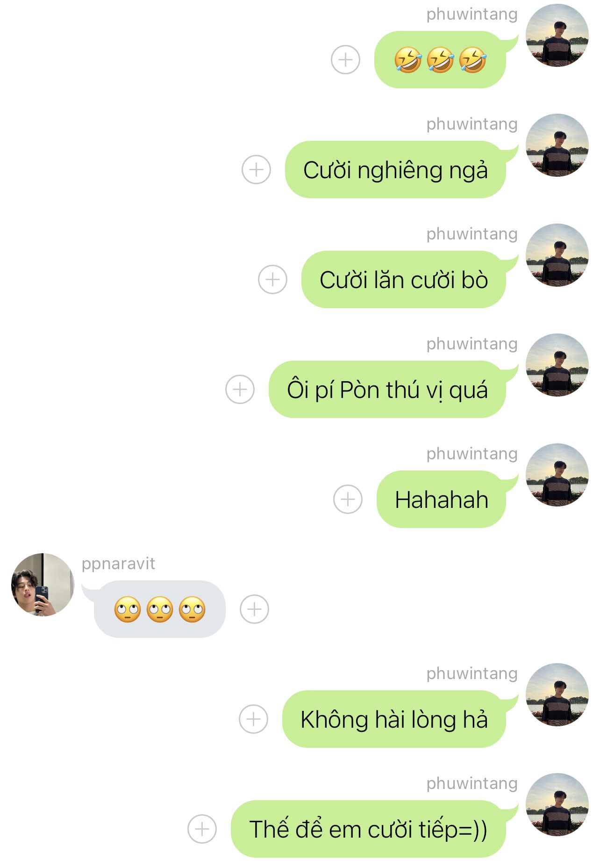Click the phuwintang username above the last message
Image resolution: width=600 pixels, height=868 pixels.
click(472, 783)
